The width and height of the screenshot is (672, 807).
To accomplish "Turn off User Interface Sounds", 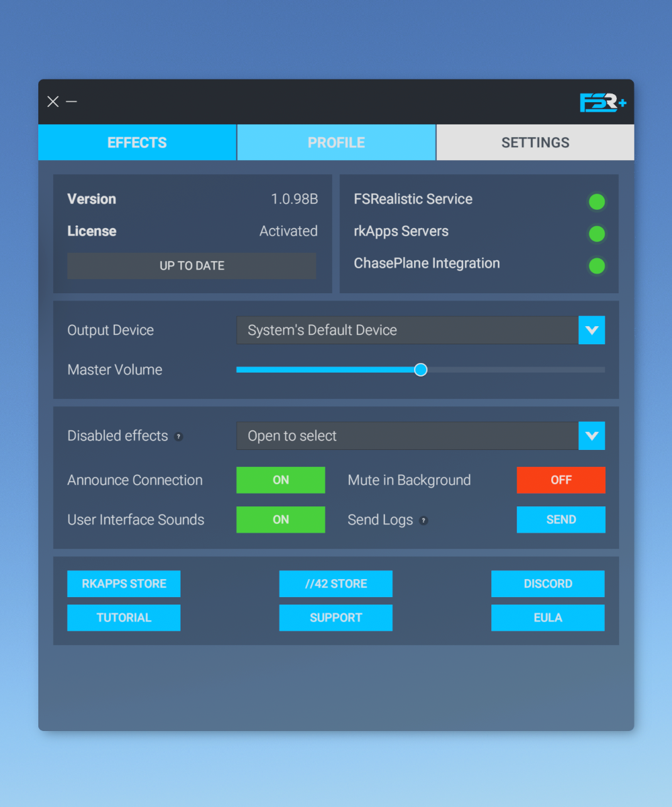I will (x=280, y=519).
